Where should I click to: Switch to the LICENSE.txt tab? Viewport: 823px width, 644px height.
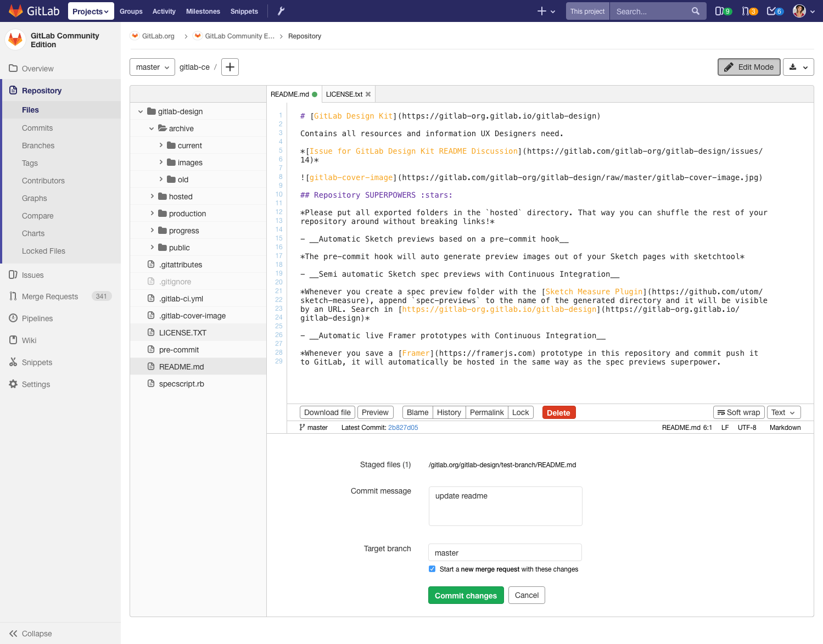[344, 94]
